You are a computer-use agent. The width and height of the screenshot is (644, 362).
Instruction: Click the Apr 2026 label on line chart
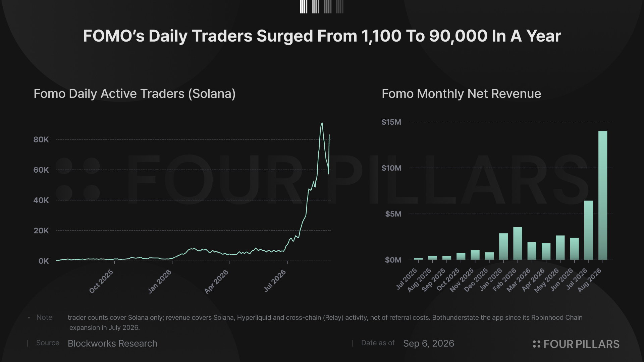click(216, 281)
